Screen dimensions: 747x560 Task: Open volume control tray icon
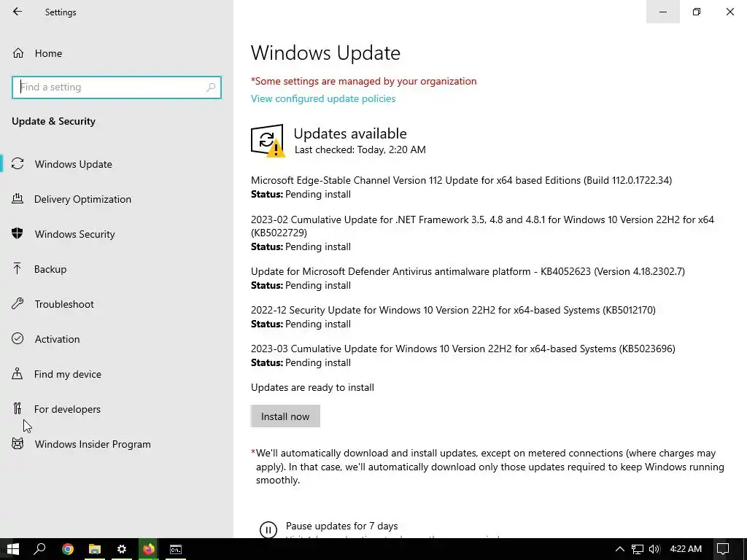point(654,549)
